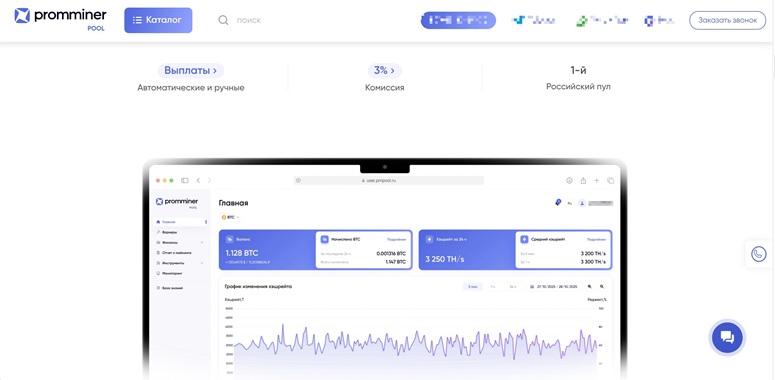The width and height of the screenshot is (775, 380).
Task: Focus the поиск search field
Action: coord(249,20)
